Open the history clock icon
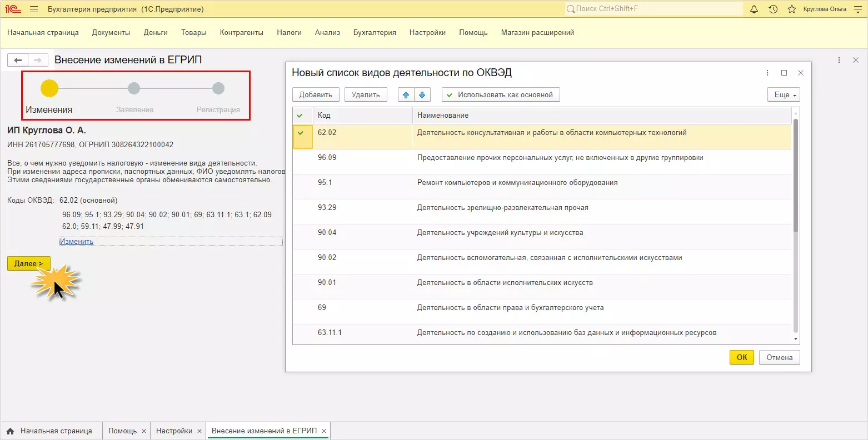 [773, 9]
